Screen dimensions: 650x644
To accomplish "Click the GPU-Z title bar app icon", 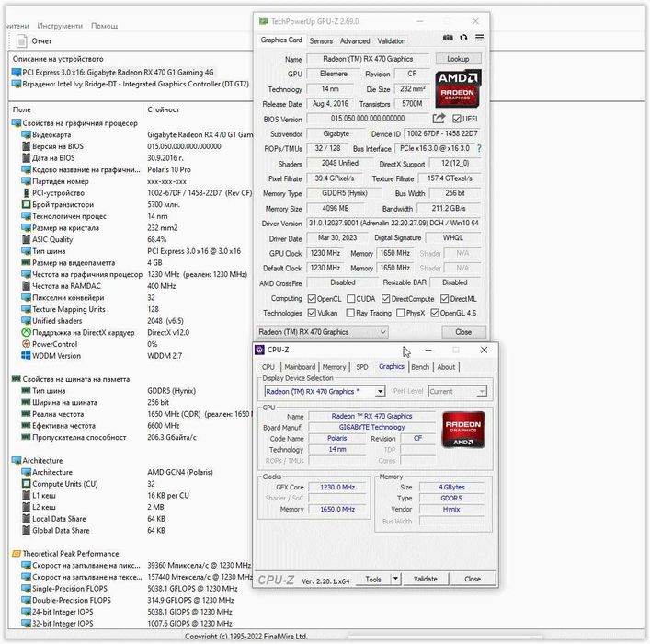I will 263,21.
